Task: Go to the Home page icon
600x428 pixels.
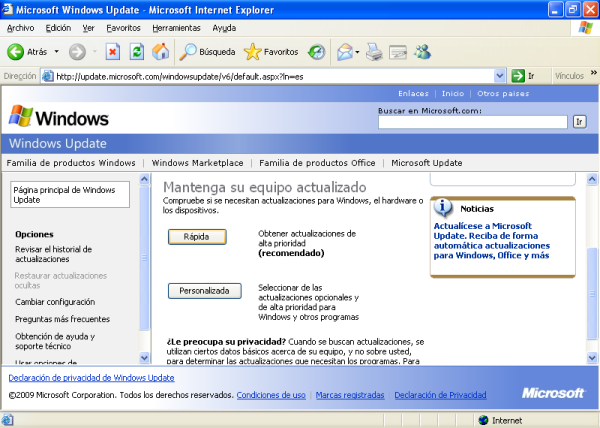Action: [x=161, y=51]
